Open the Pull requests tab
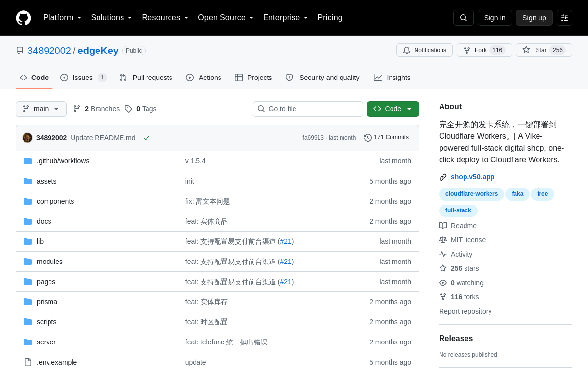 click(x=146, y=78)
